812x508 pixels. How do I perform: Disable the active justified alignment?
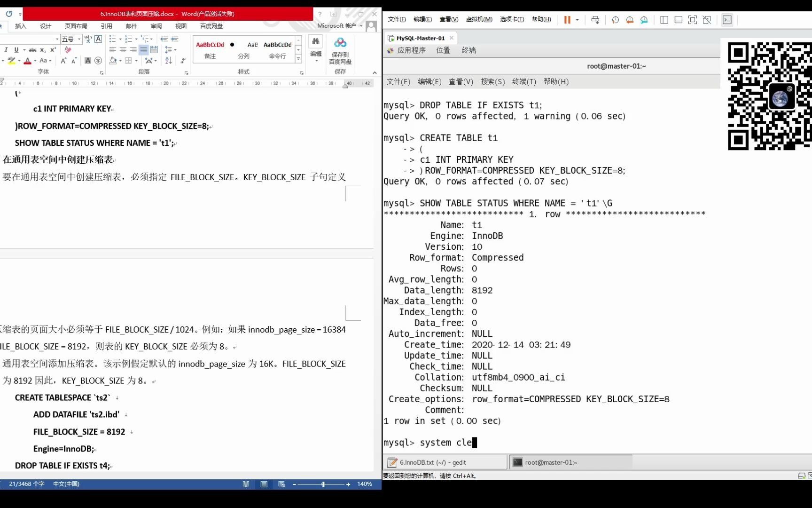point(143,50)
